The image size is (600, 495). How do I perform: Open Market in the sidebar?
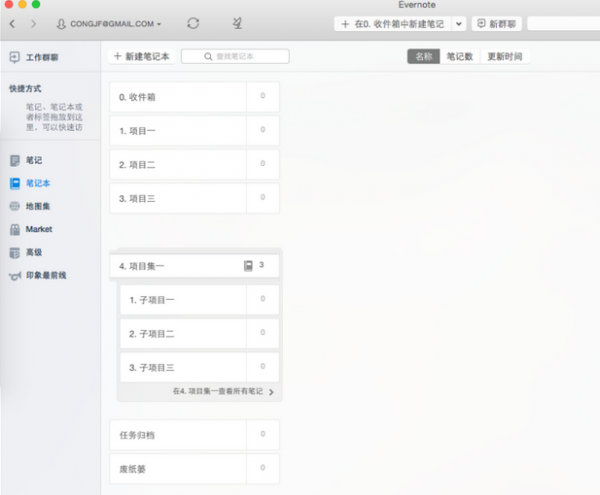pos(38,229)
